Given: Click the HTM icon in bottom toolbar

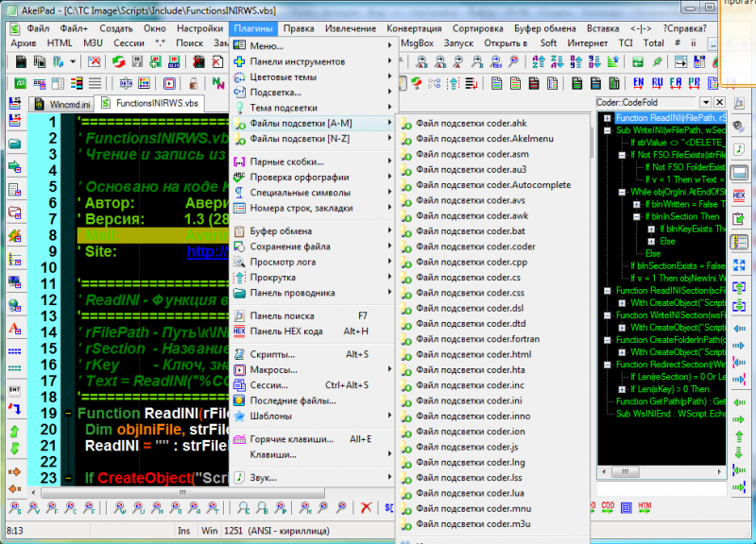Looking at the screenshot, I should 644,508.
